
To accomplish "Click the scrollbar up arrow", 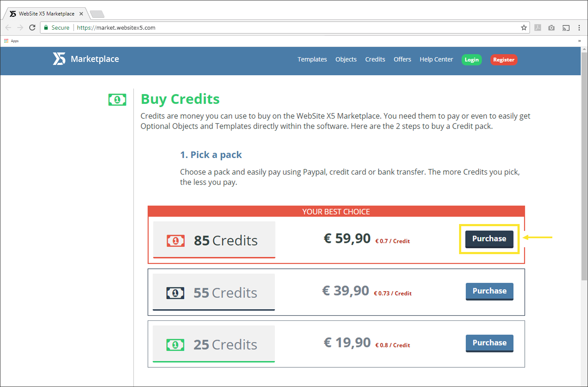I will [x=584, y=49].
